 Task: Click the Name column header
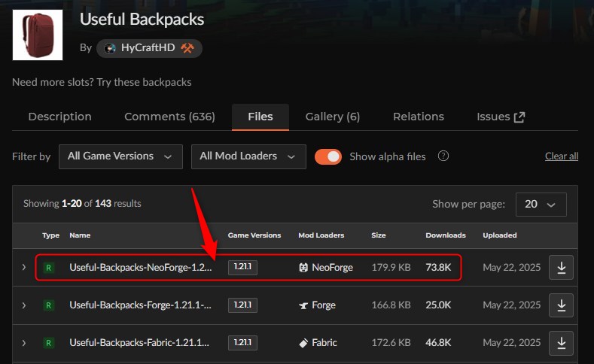pyautogui.click(x=80, y=235)
